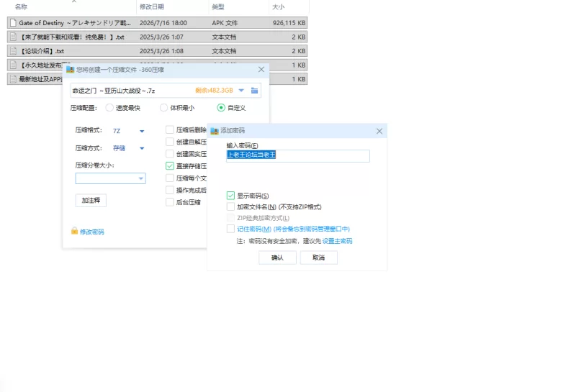Uncheck the 直接存储压 checkbox
576x392 pixels.
[170, 166]
